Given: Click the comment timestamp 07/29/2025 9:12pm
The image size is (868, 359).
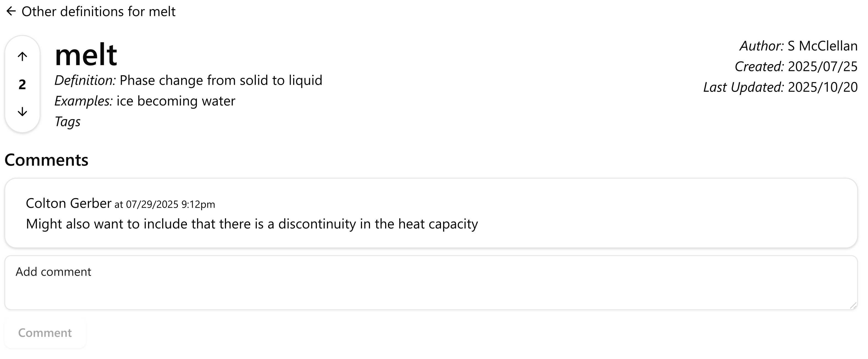Looking at the screenshot, I should pyautogui.click(x=170, y=204).
